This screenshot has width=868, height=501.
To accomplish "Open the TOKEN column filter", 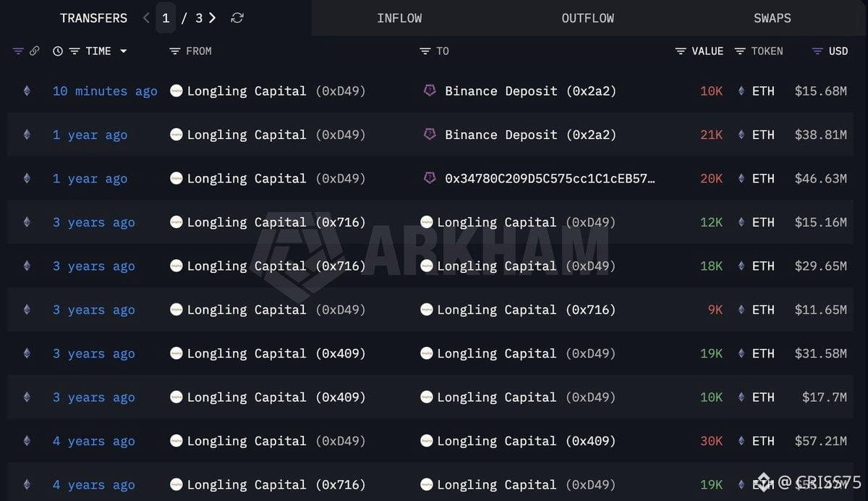I will (x=740, y=51).
